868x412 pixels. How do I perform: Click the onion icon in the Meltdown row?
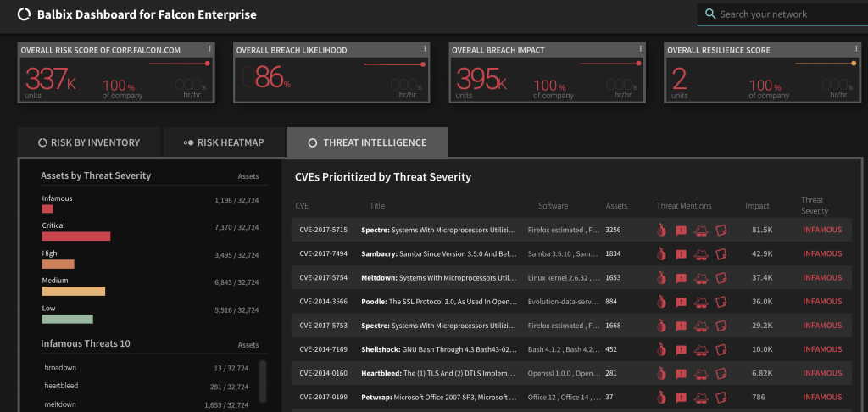click(661, 277)
